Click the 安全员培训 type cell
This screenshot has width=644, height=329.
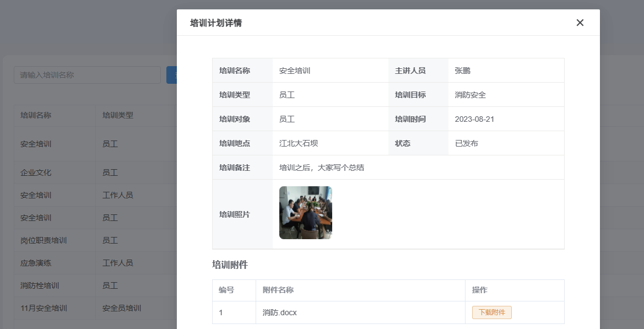(x=122, y=308)
